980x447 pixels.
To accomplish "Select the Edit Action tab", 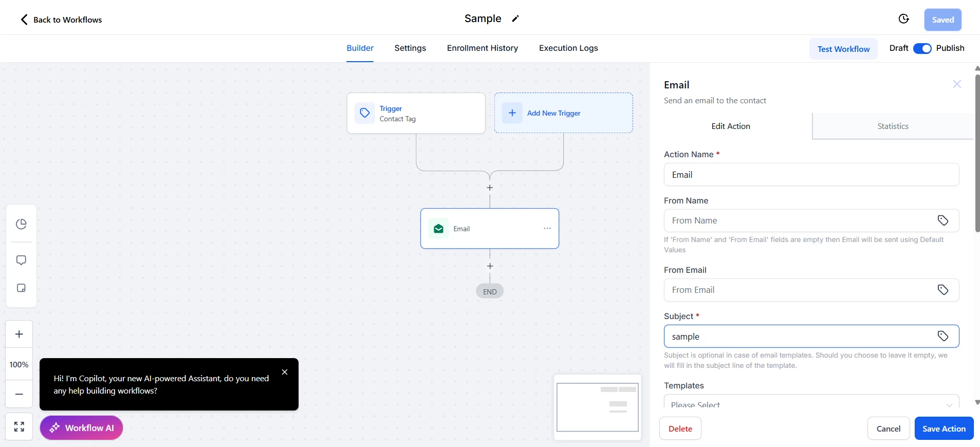I will pos(731,126).
